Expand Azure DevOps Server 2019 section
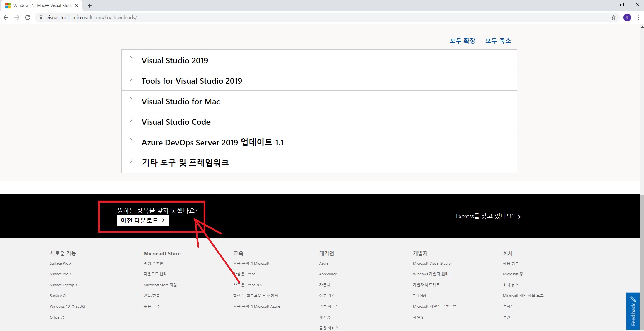This screenshot has width=644, height=331. click(319, 142)
